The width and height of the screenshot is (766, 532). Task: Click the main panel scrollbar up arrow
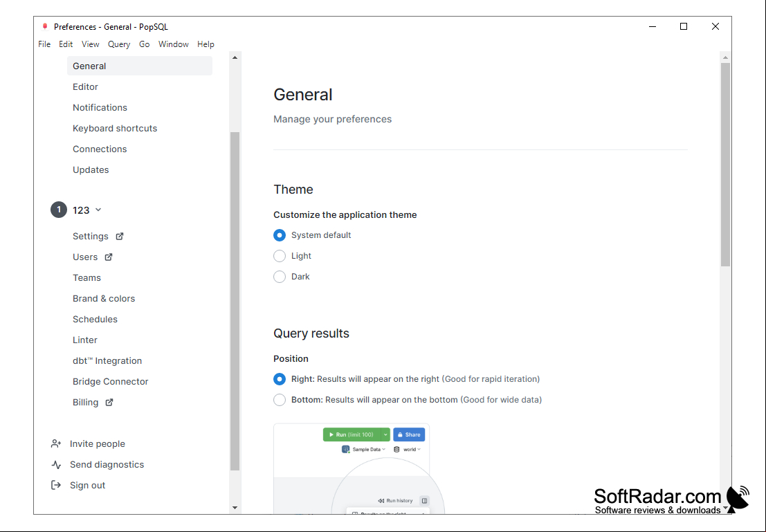[725, 57]
